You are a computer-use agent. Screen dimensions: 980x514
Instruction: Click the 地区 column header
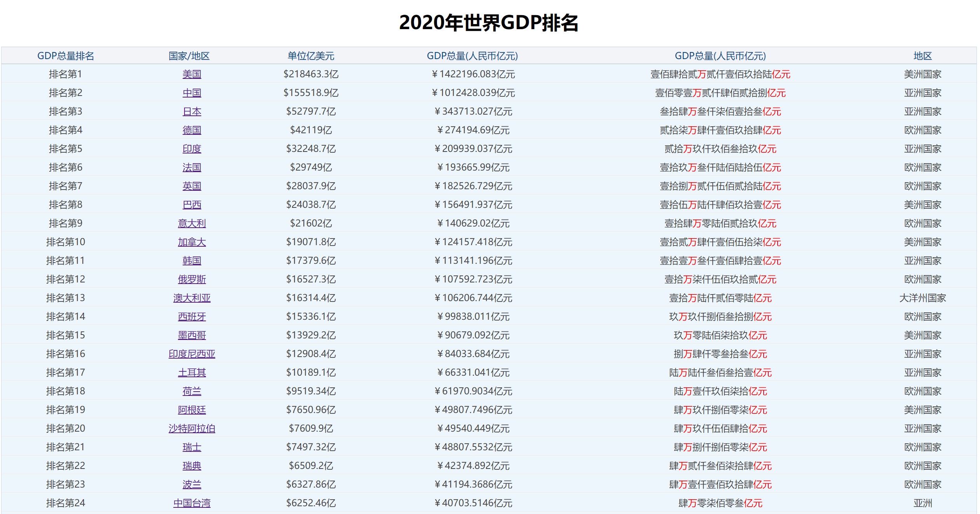[923, 56]
